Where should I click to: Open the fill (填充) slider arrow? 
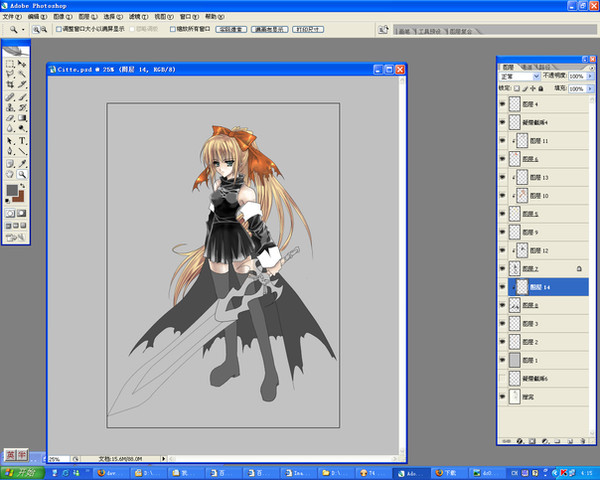pyautogui.click(x=590, y=88)
